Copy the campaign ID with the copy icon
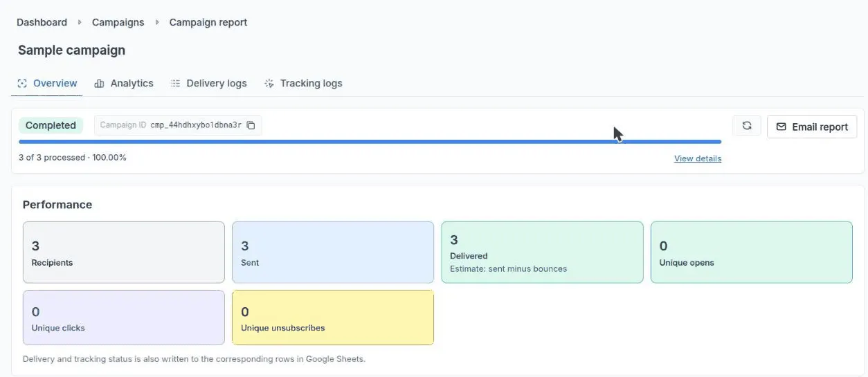This screenshot has width=868, height=377. (x=251, y=125)
